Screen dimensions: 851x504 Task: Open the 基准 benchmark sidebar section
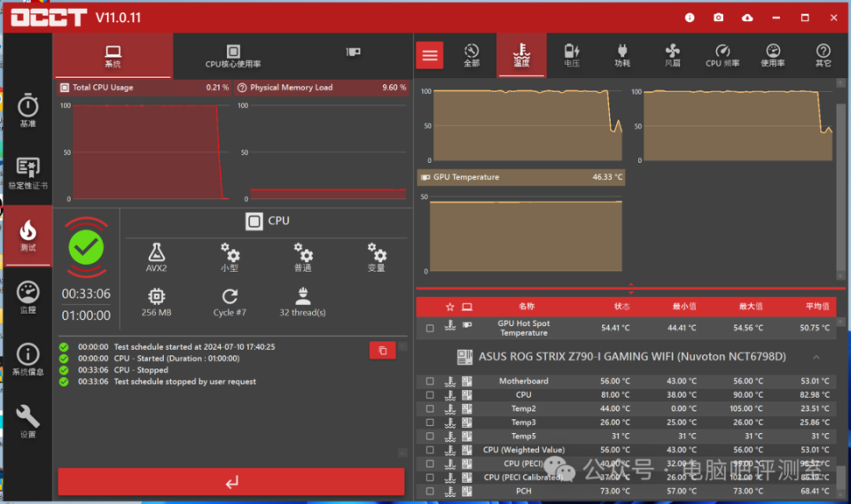click(x=27, y=110)
